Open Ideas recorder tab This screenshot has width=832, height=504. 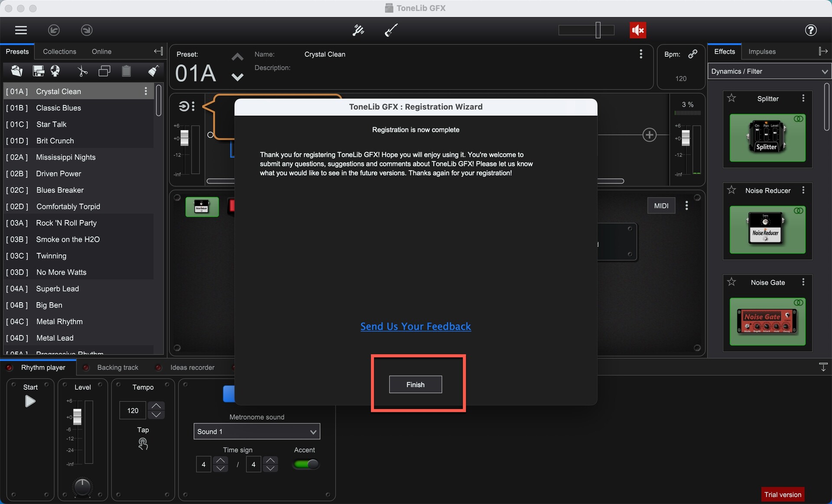[x=192, y=367]
